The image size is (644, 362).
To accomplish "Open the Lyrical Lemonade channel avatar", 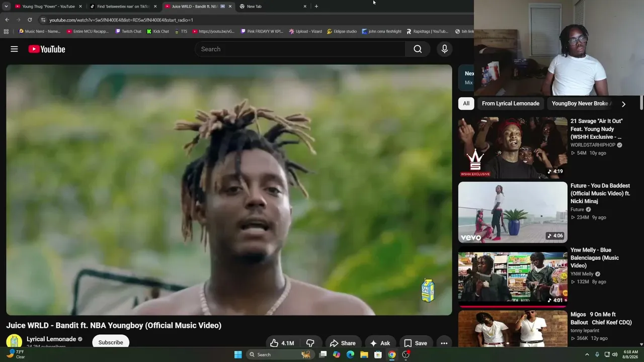I will pyautogui.click(x=14, y=342).
